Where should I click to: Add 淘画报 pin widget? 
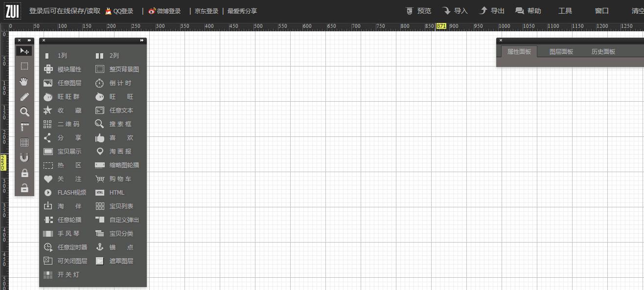click(x=114, y=152)
